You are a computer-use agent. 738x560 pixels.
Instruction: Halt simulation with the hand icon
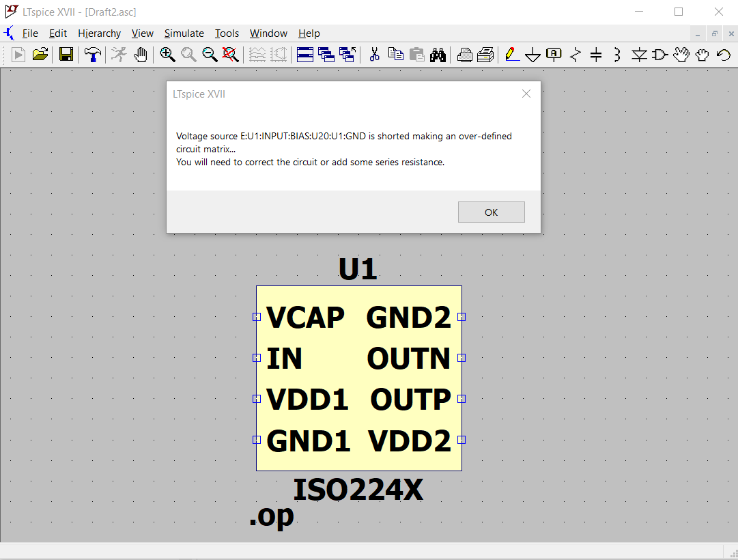(140, 55)
